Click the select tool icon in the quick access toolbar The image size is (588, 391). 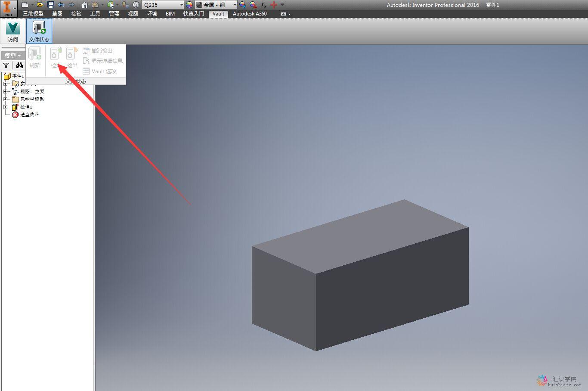[111, 5]
